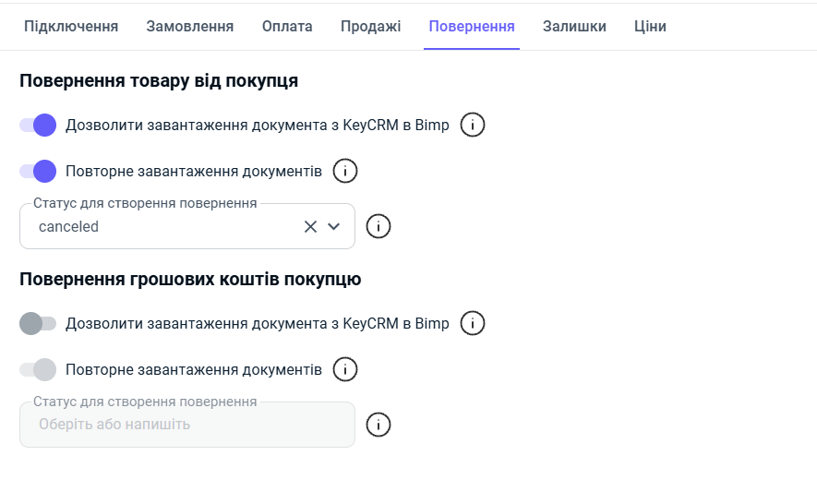View info for refund repeat document upload
817x504 pixels.
point(345,369)
